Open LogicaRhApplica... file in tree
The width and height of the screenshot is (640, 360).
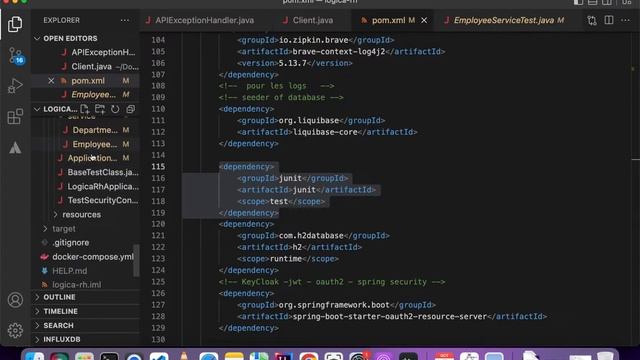(x=103, y=187)
